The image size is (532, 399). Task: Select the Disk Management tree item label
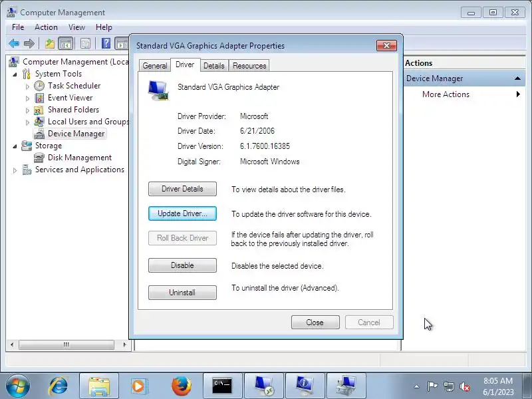click(80, 158)
